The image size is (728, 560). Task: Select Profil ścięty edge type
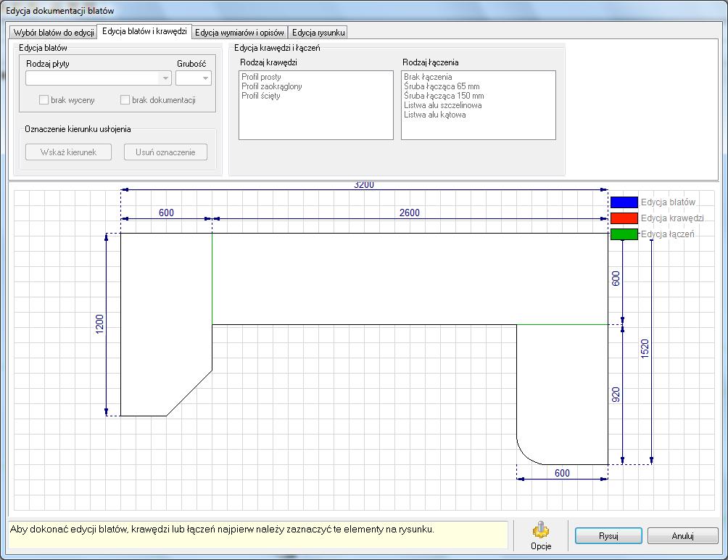coord(260,96)
